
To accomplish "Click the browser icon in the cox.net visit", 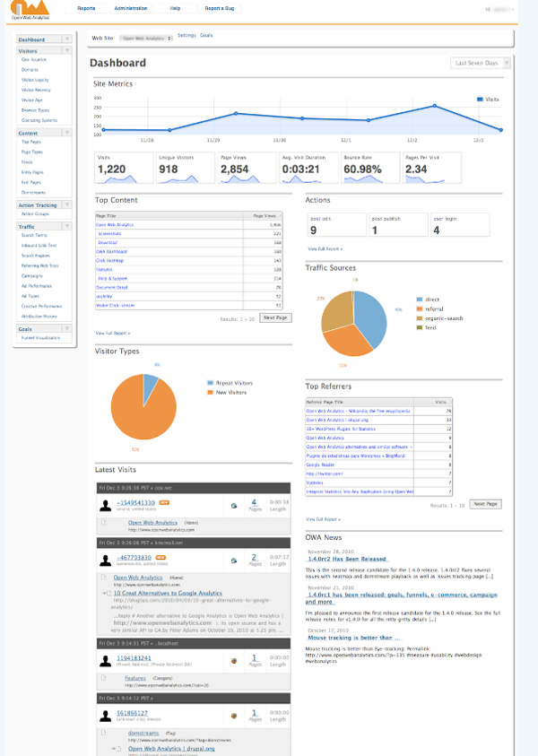I will coord(234,506).
